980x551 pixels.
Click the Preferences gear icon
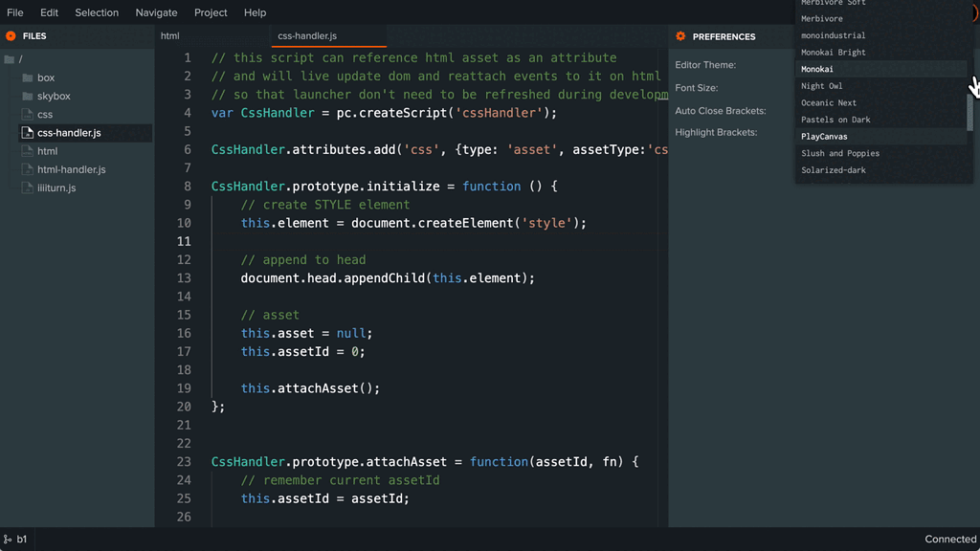click(x=679, y=36)
